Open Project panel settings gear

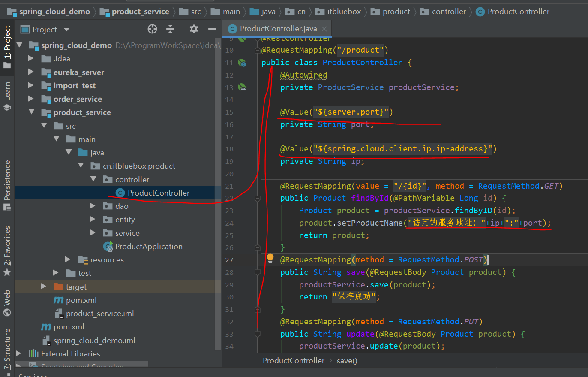pyautogui.click(x=194, y=29)
